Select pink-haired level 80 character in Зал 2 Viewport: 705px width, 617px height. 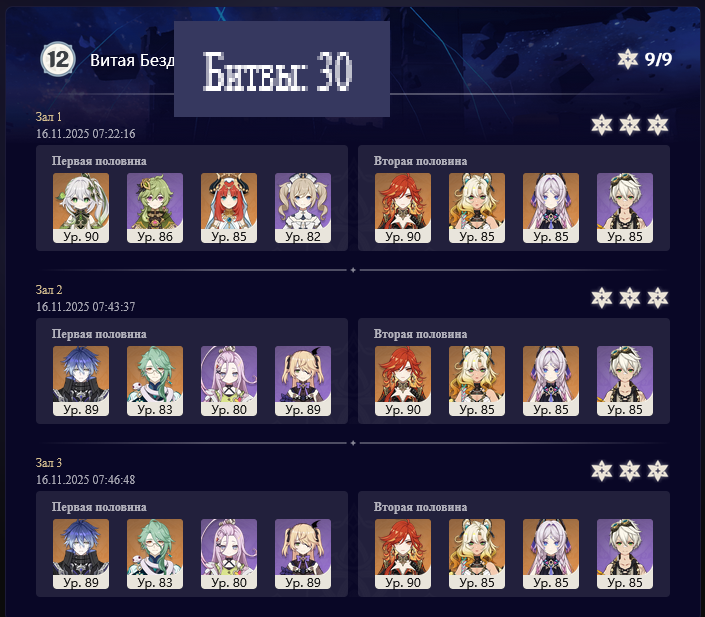pyautogui.click(x=229, y=381)
